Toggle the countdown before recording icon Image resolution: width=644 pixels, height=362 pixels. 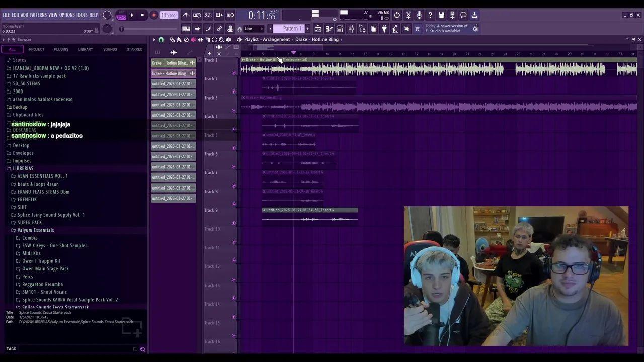208,15
